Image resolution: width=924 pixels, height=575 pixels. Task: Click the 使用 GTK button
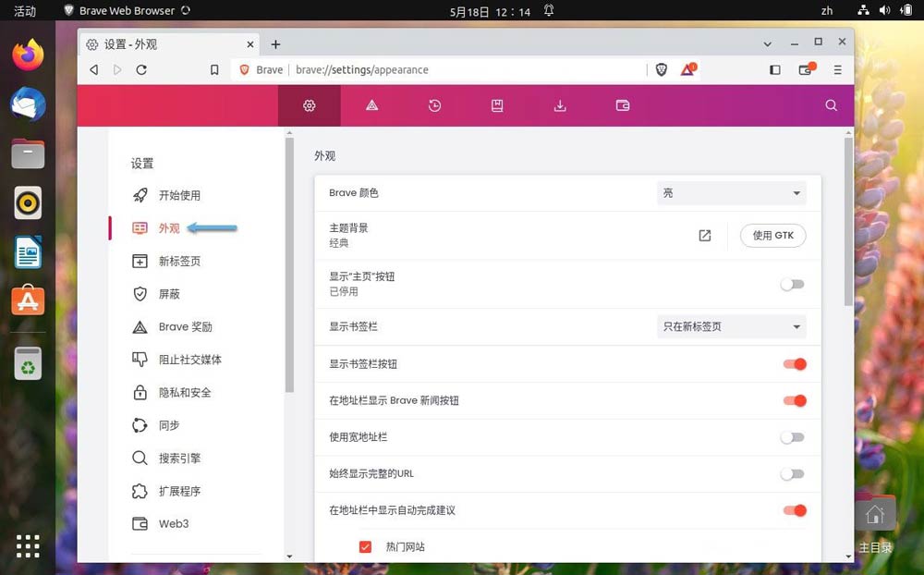[772, 236]
